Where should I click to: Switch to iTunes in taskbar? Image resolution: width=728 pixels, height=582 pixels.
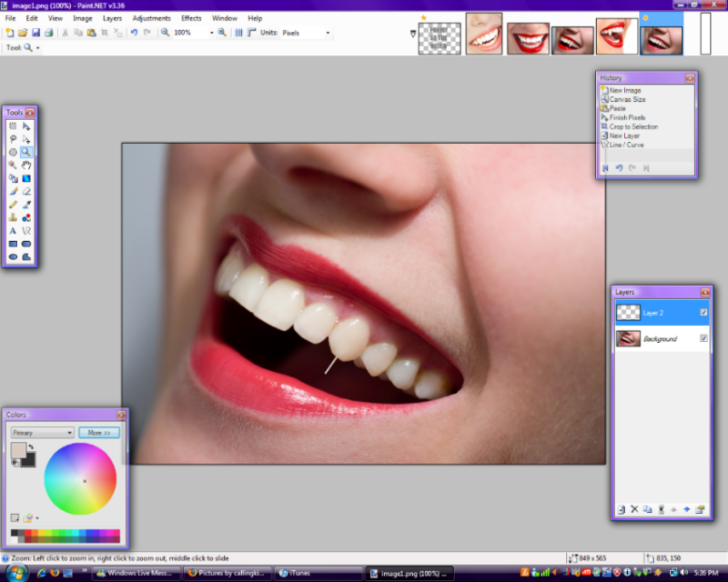pyautogui.click(x=318, y=573)
